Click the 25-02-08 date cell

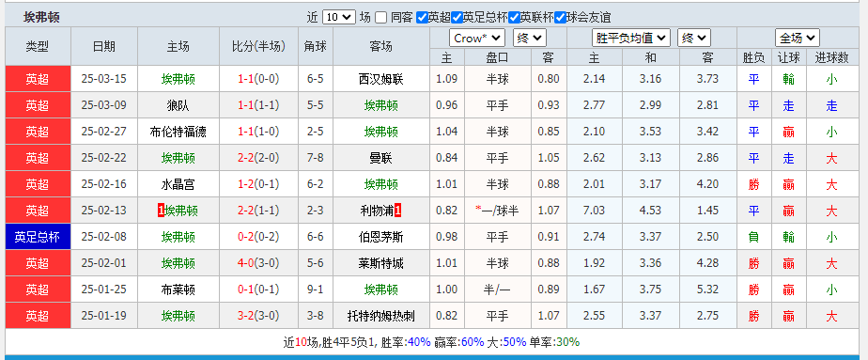pyautogui.click(x=104, y=237)
